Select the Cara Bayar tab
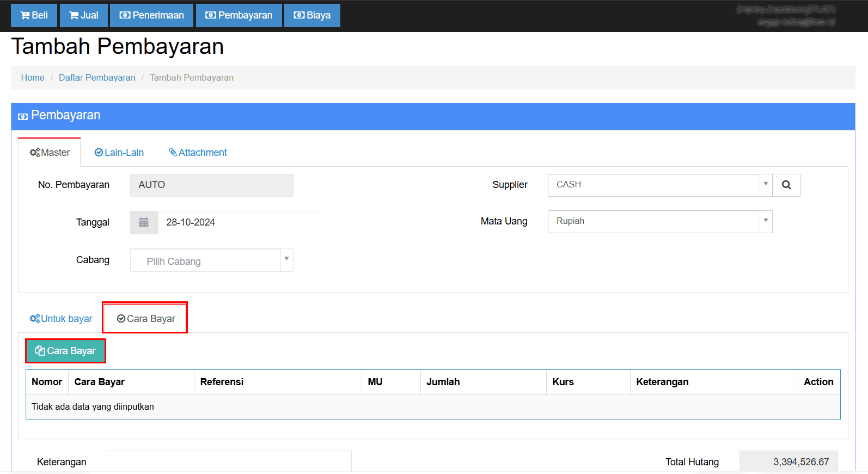The width and height of the screenshot is (868, 474). (x=145, y=319)
